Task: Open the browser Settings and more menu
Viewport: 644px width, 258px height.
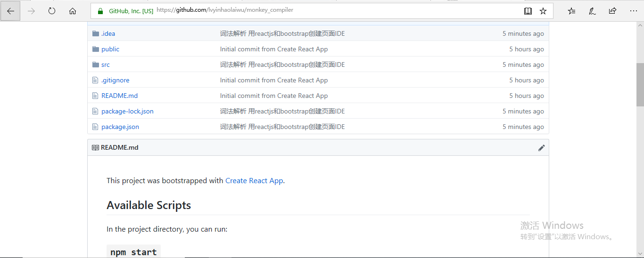Action: click(633, 11)
